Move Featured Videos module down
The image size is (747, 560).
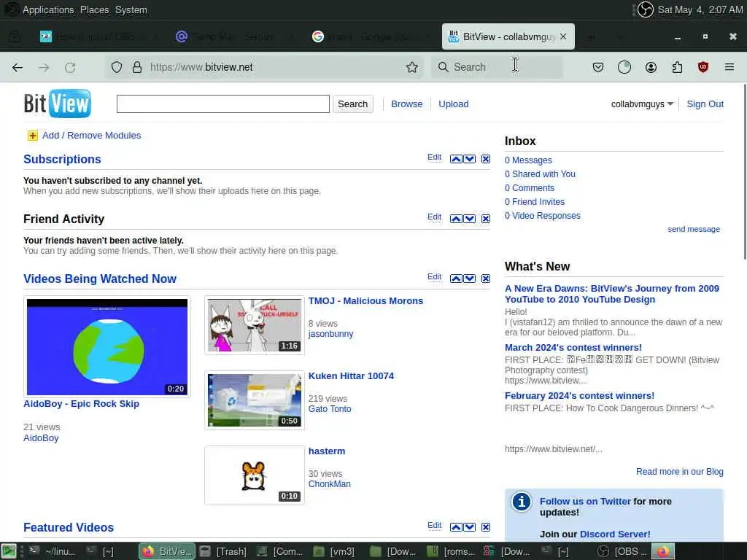click(470, 527)
